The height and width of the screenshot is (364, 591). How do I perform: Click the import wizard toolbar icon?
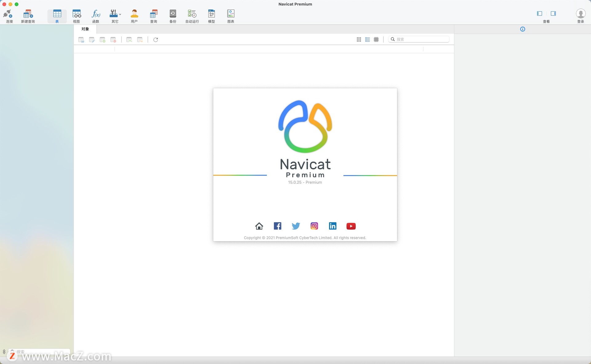[129, 40]
